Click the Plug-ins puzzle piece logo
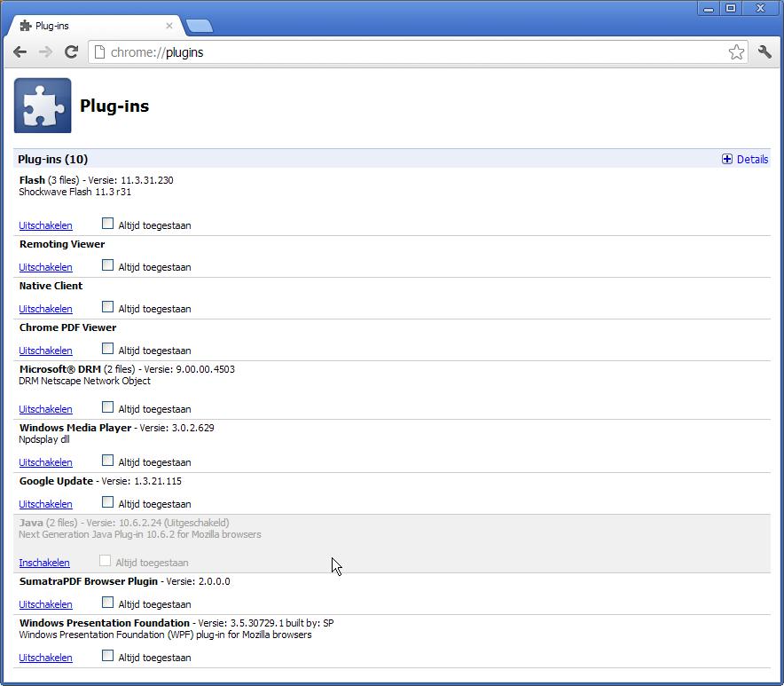The image size is (784, 686). point(43,106)
